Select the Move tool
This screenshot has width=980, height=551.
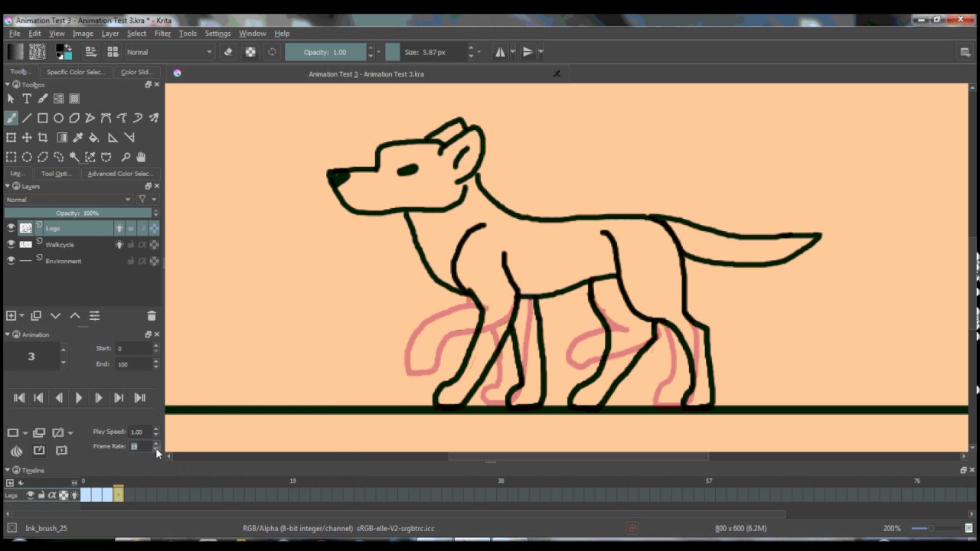(27, 138)
